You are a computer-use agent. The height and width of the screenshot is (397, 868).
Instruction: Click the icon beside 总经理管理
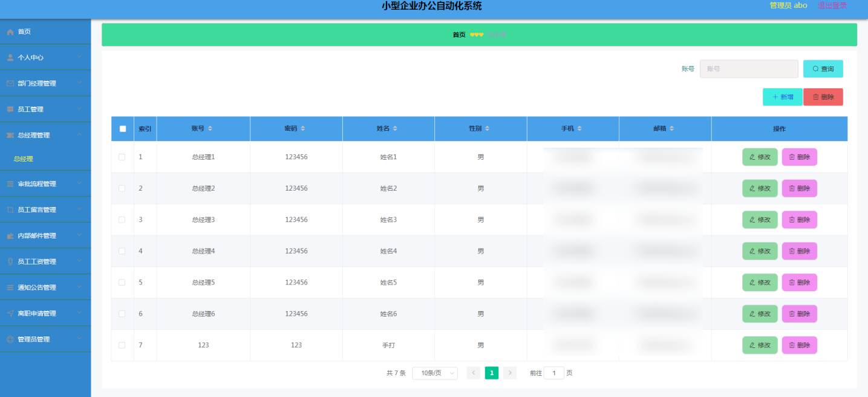point(10,136)
